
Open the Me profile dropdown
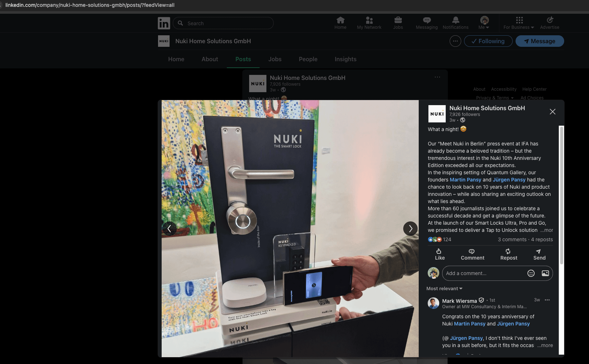coord(484,23)
